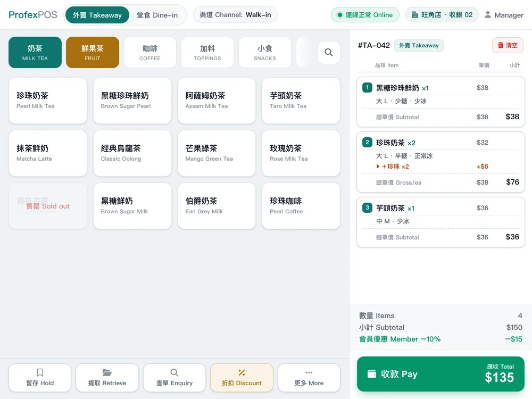The image size is (532, 399).
Task: Click the bookmark icon on 暫存 Hold
Action: (40, 372)
